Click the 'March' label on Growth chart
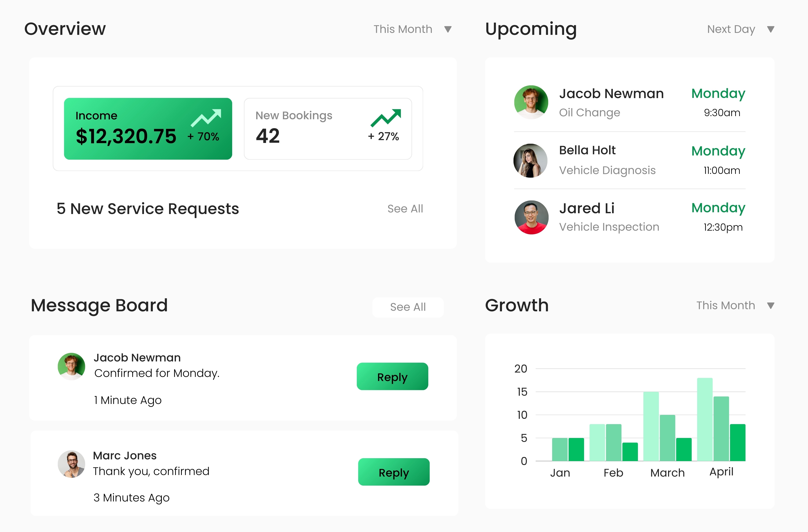The width and height of the screenshot is (808, 532). tap(668, 473)
